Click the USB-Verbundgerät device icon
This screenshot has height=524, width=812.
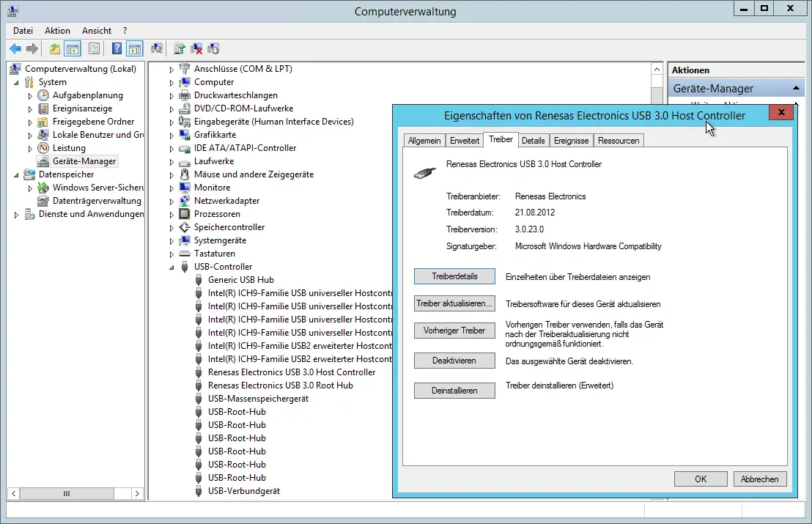pyautogui.click(x=199, y=491)
